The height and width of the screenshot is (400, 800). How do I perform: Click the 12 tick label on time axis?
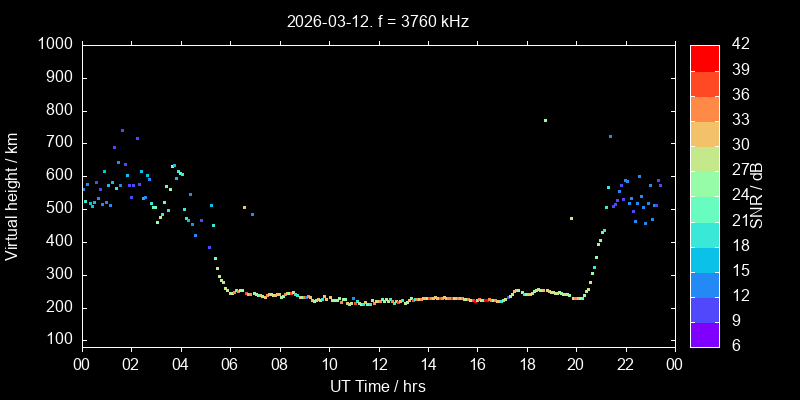(378, 364)
